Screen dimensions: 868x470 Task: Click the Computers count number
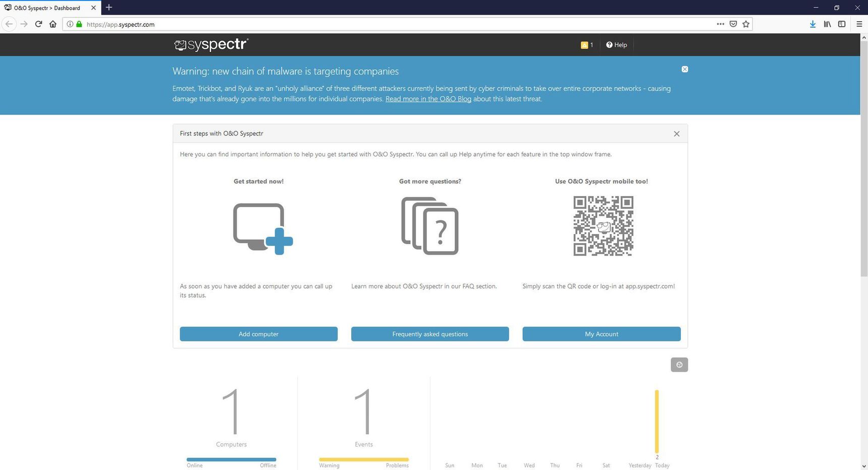pyautogui.click(x=231, y=412)
